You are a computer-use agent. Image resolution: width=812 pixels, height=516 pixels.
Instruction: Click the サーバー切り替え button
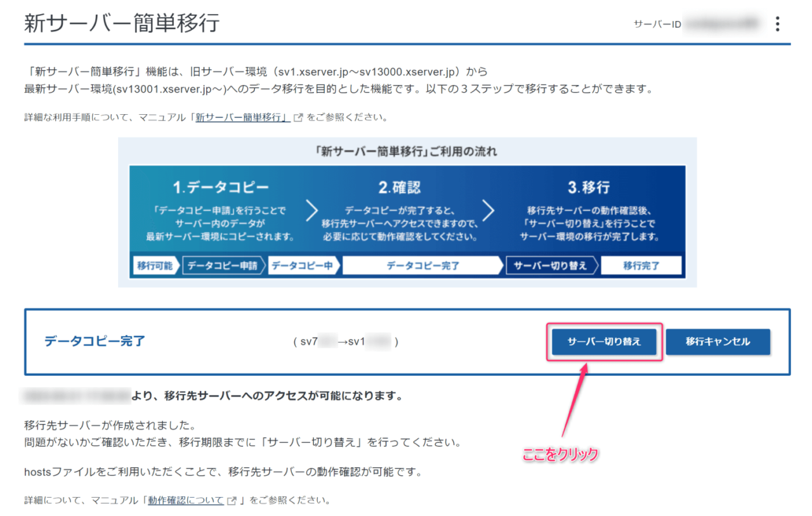(604, 341)
